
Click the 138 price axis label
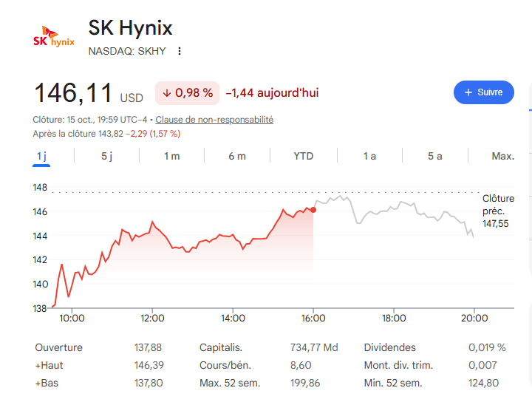(x=39, y=308)
